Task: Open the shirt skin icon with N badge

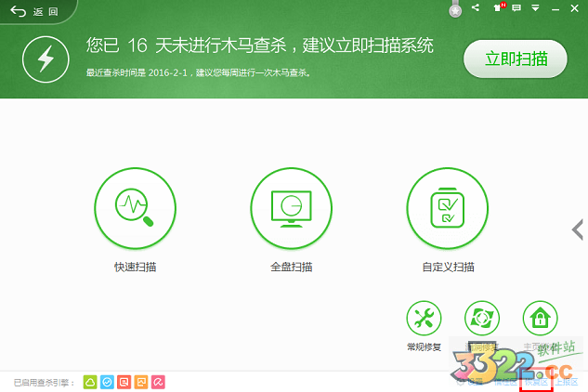Action: 499,7
